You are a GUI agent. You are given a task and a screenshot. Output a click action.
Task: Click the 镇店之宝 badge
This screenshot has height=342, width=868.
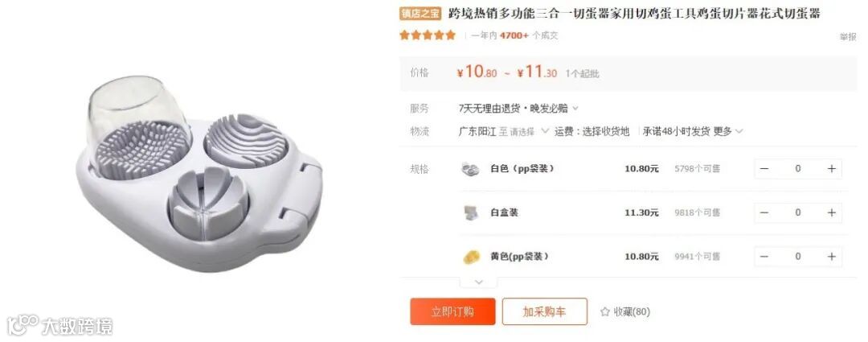(420, 14)
